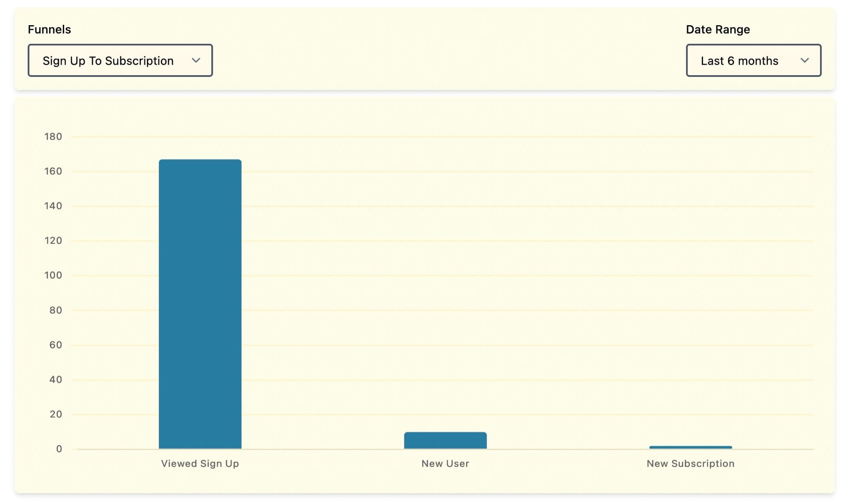The width and height of the screenshot is (849, 504).
Task: Click the New Subscription axis label
Action: click(x=690, y=463)
